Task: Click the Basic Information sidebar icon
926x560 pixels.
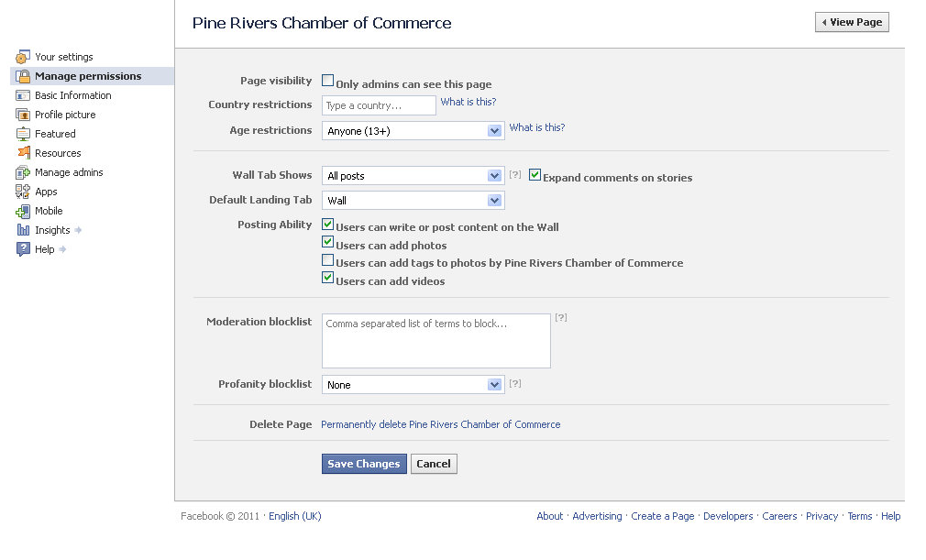Action: pos(23,95)
